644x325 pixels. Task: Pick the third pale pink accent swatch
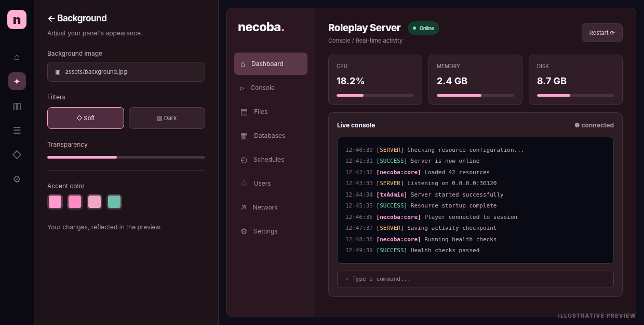tap(95, 202)
